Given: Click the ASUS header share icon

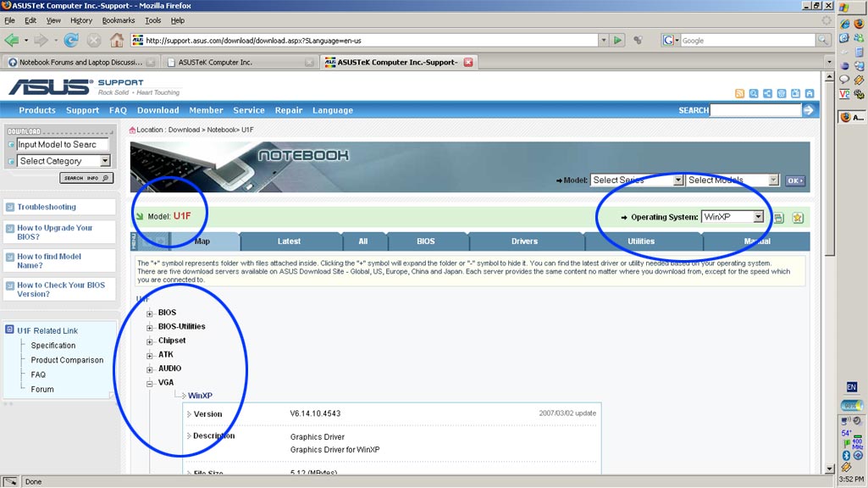Looking at the screenshot, I should click(x=767, y=93).
